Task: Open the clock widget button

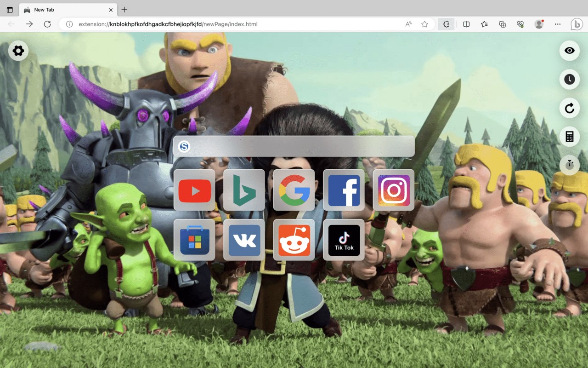Action: pyautogui.click(x=570, y=79)
